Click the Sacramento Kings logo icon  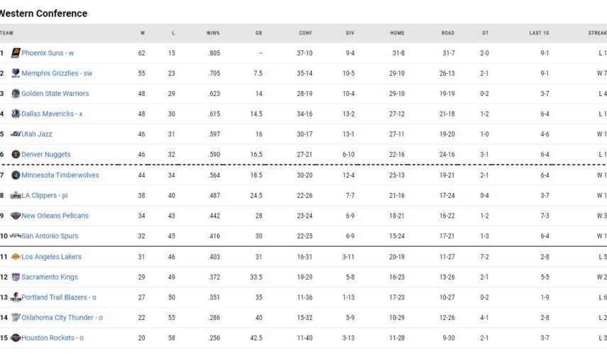pyautogui.click(x=16, y=277)
